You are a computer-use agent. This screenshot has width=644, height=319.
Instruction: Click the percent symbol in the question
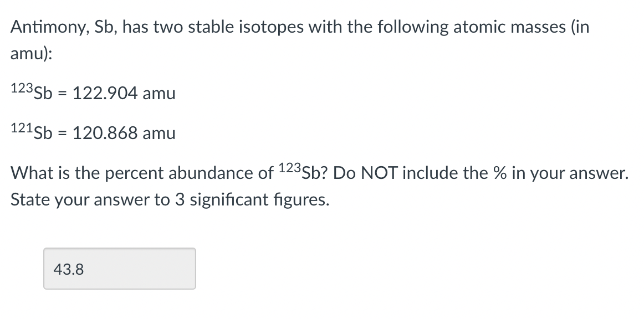click(x=499, y=172)
